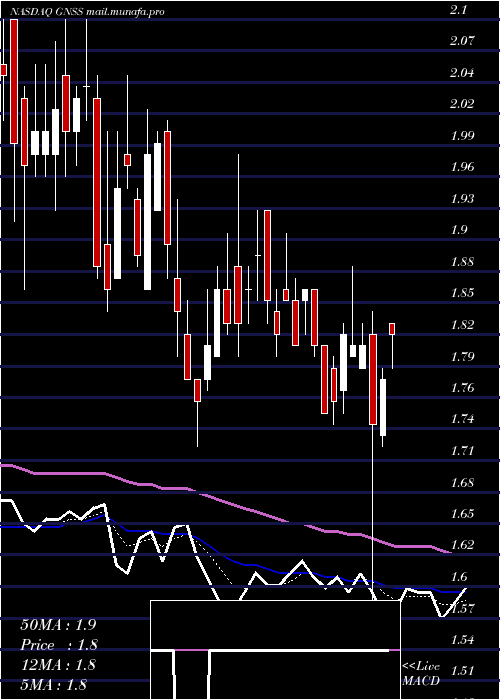Viewport: 500px width, 700px height.
Task: Click the 1.76 price axis label
Action: 462,388
